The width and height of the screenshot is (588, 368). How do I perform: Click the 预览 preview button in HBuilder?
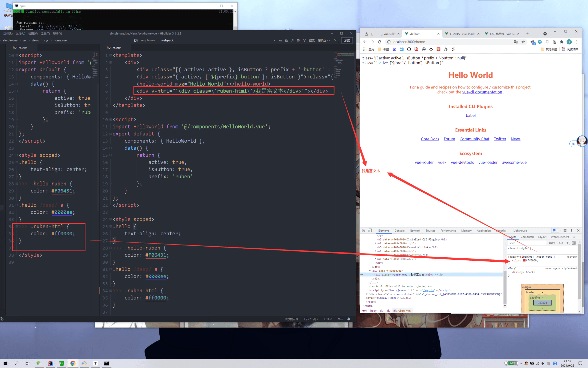pyautogui.click(x=347, y=40)
